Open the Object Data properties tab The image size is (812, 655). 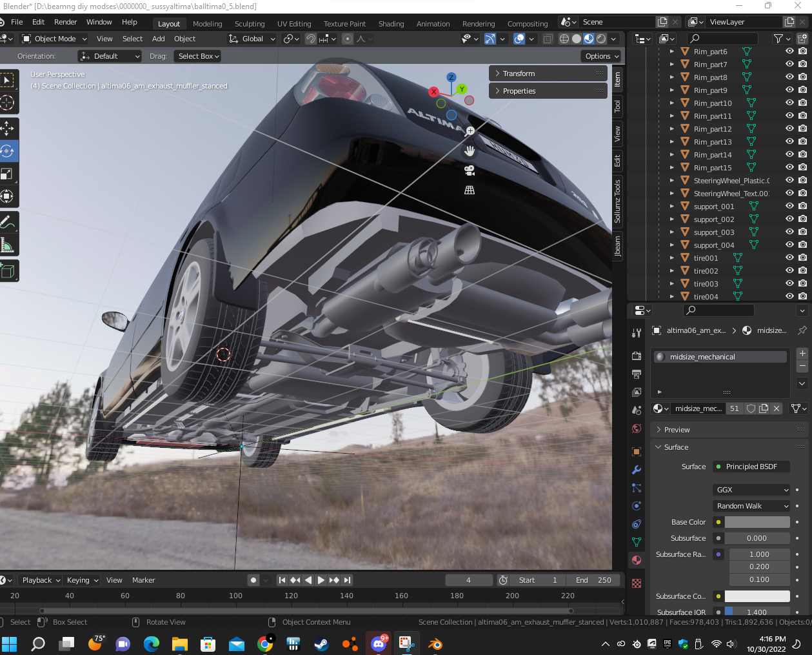(x=637, y=542)
